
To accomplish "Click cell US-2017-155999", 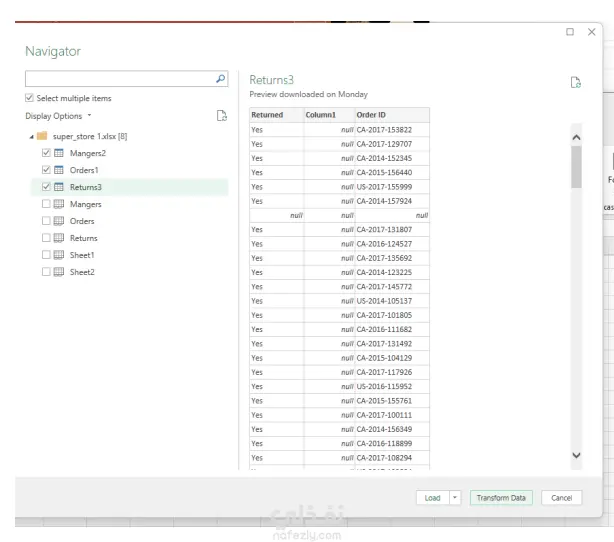I will tap(392, 187).
